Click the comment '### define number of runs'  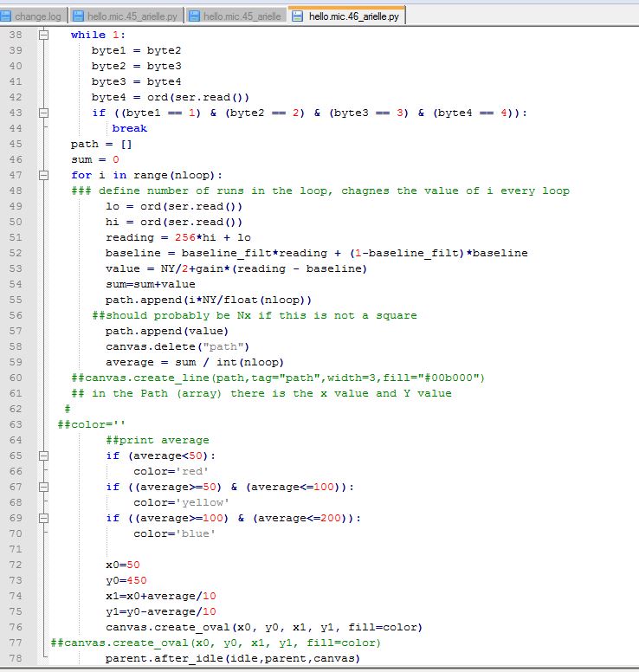(x=320, y=191)
